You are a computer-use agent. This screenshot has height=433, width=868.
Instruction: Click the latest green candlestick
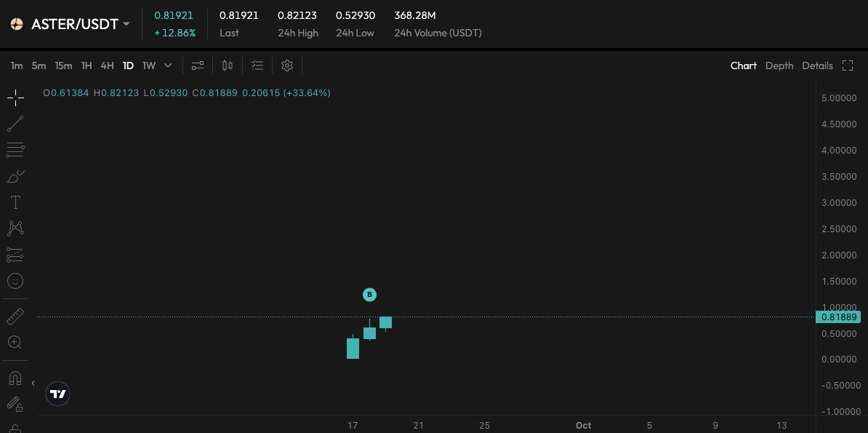(386, 322)
